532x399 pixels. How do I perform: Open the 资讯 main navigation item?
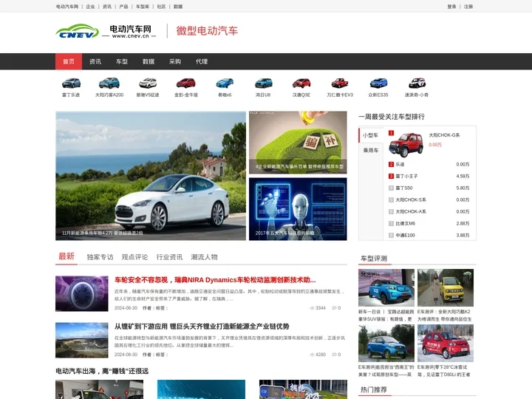click(95, 61)
